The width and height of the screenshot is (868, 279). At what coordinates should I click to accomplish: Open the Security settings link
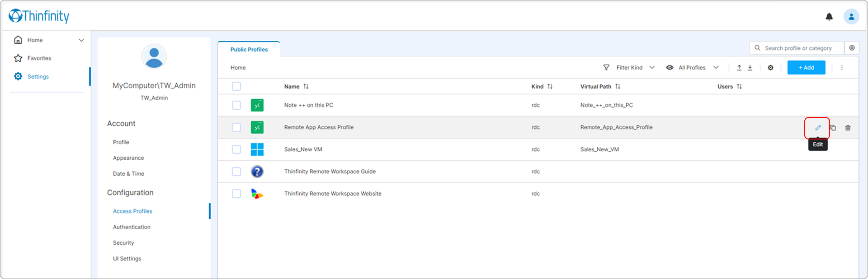click(x=123, y=243)
